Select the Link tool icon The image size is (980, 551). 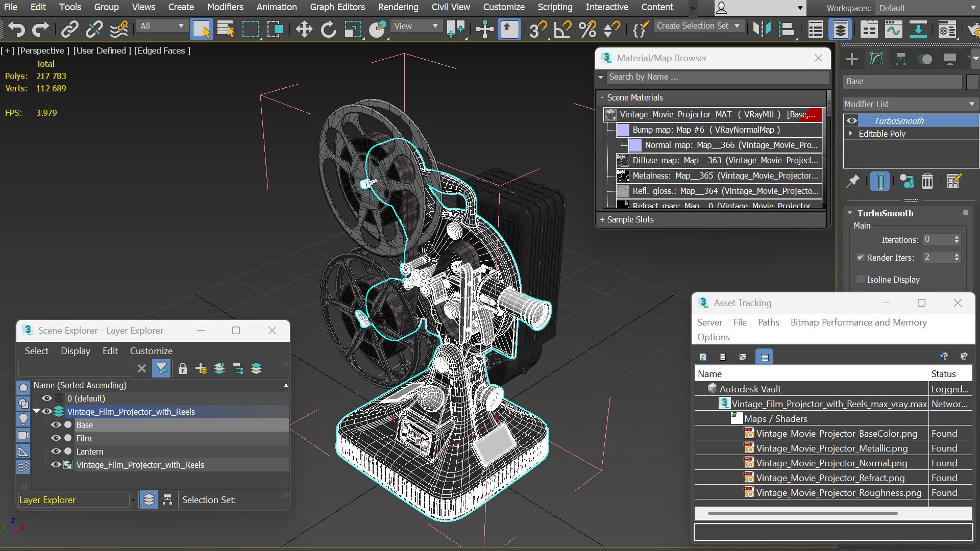coord(69,29)
